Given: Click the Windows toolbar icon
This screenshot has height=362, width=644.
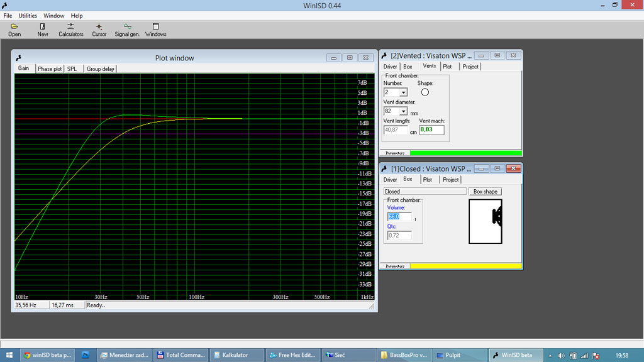Looking at the screenshot, I should point(155,30).
